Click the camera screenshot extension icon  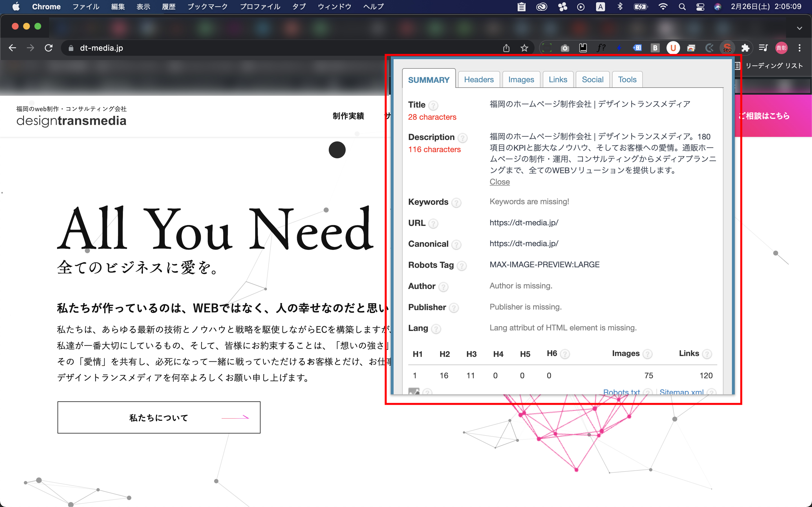tap(565, 48)
